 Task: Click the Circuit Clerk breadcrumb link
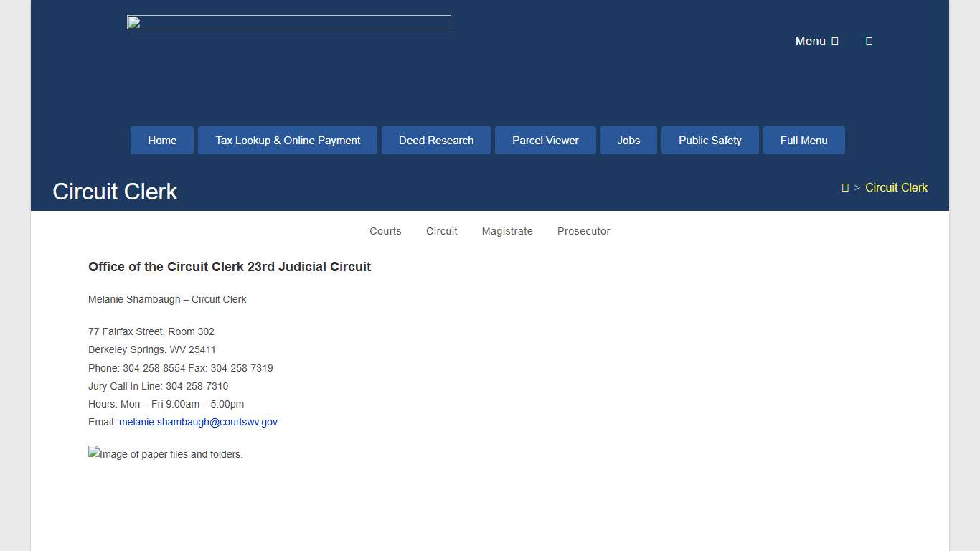pos(896,188)
